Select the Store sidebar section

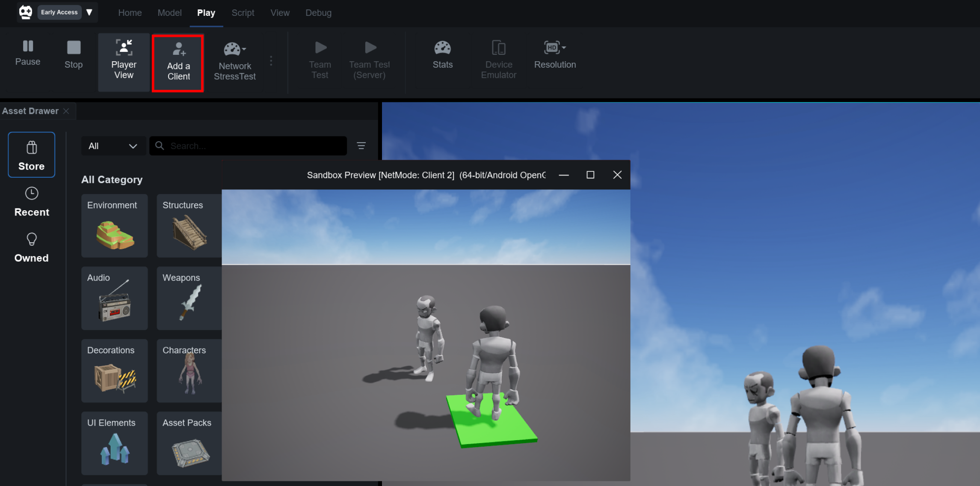tap(32, 155)
